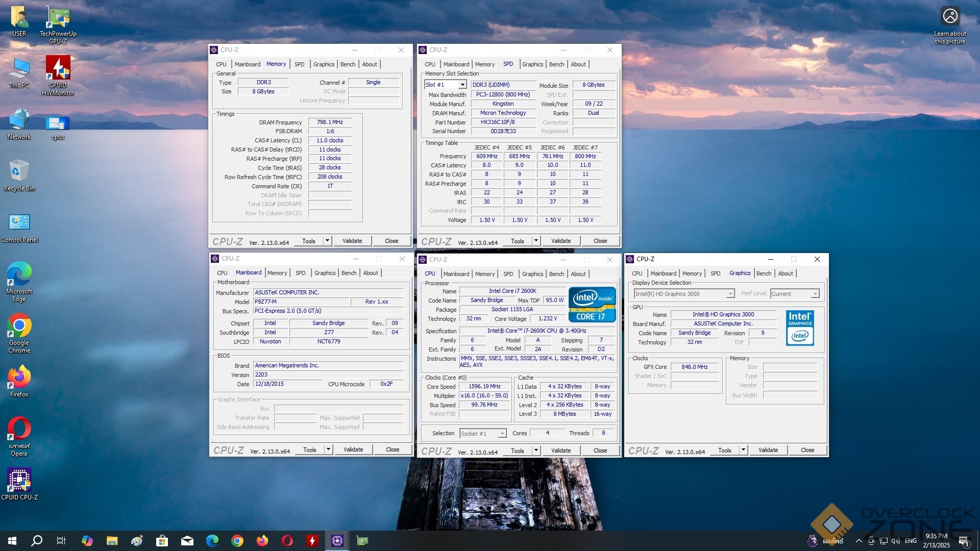Switch to CPU-Z taskbar button
The width and height of the screenshot is (980, 551).
click(x=337, y=541)
